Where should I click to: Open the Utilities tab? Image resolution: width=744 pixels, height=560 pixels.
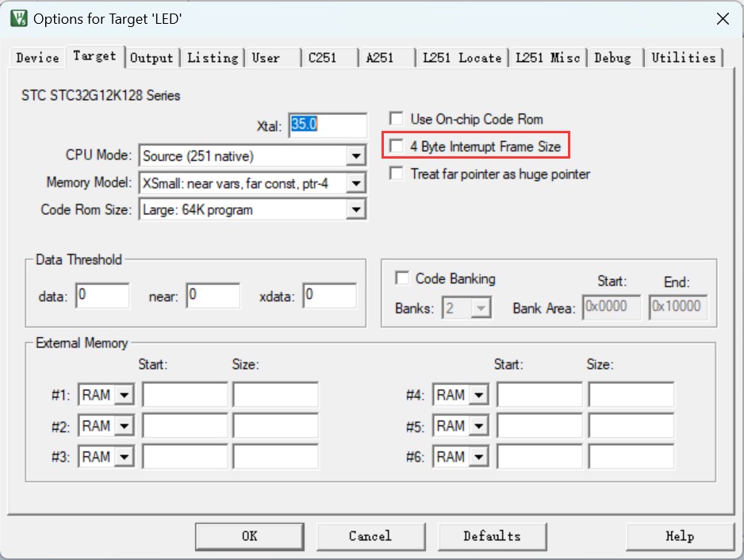click(x=683, y=58)
